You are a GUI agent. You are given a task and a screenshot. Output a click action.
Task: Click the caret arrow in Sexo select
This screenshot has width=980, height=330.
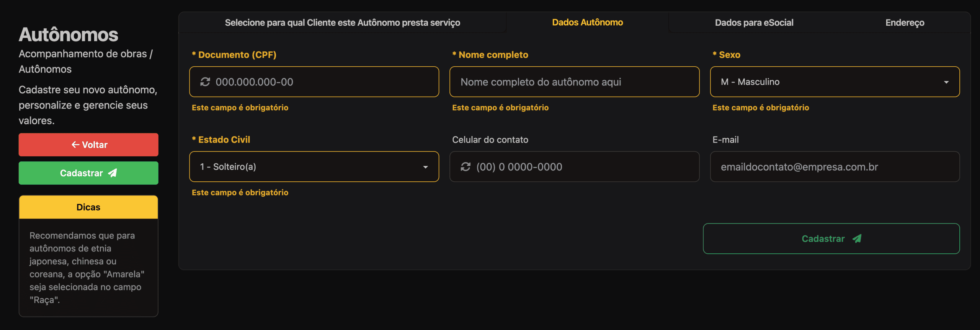[x=946, y=82]
